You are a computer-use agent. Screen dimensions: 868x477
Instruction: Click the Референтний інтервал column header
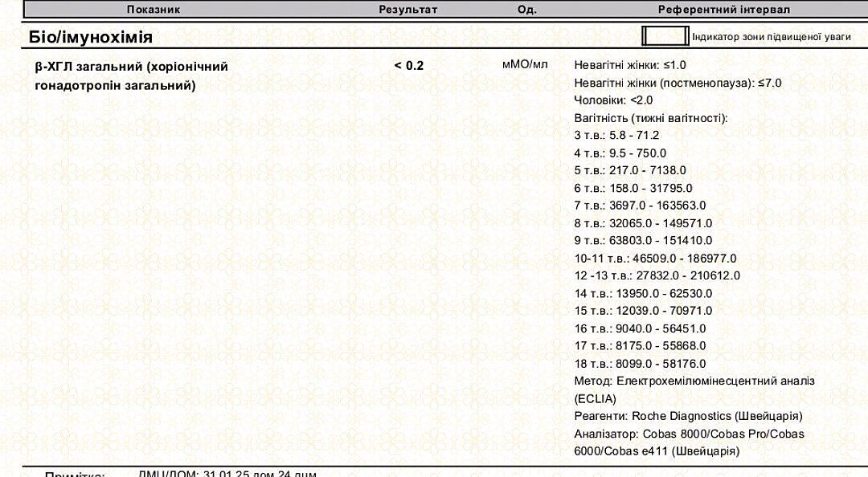tap(723, 10)
